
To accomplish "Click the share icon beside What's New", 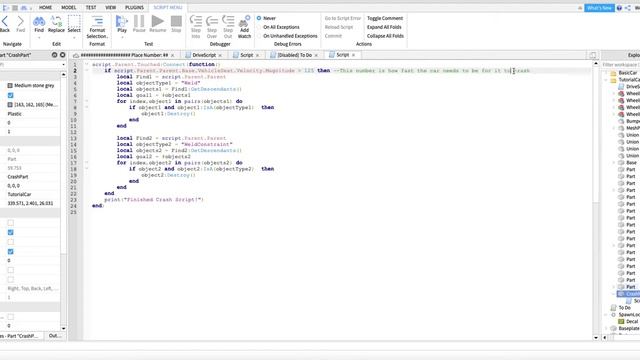I will coord(628,8).
